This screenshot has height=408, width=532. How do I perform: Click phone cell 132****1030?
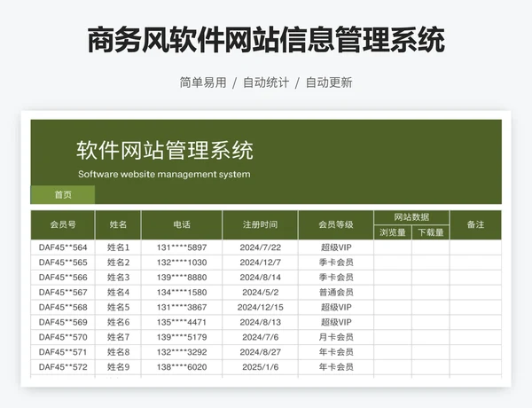pyautogui.click(x=182, y=263)
